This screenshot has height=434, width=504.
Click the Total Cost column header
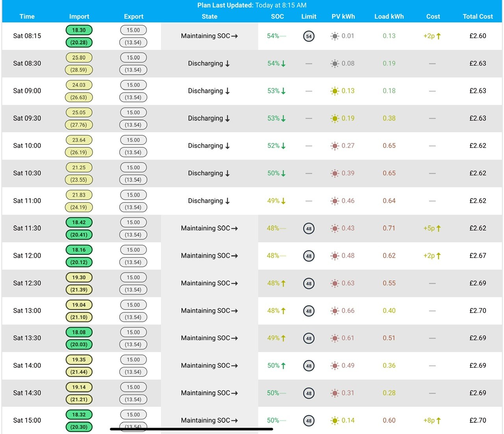coord(478,17)
